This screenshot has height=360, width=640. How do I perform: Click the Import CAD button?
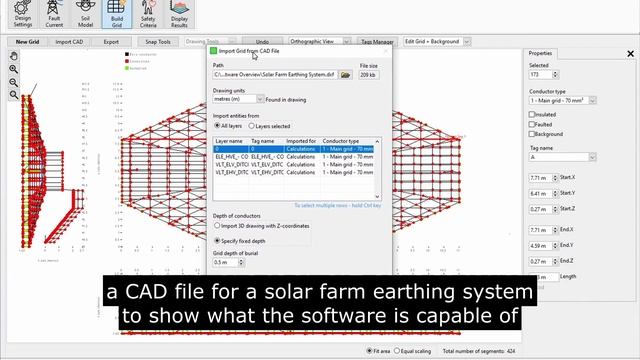click(69, 42)
